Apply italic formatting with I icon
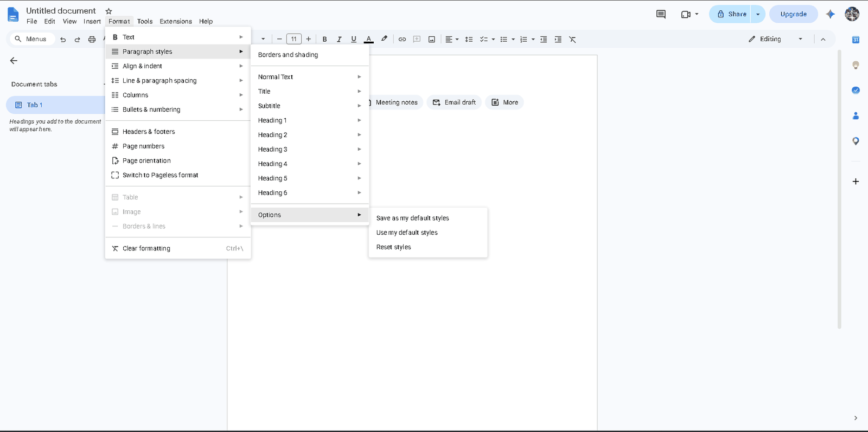The height and width of the screenshot is (432, 868). pyautogui.click(x=339, y=39)
